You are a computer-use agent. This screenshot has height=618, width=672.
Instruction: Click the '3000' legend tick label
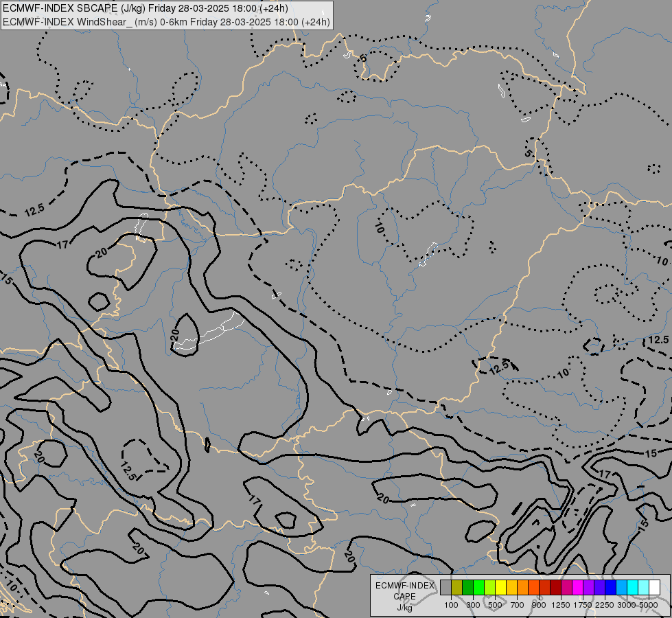coord(627,605)
